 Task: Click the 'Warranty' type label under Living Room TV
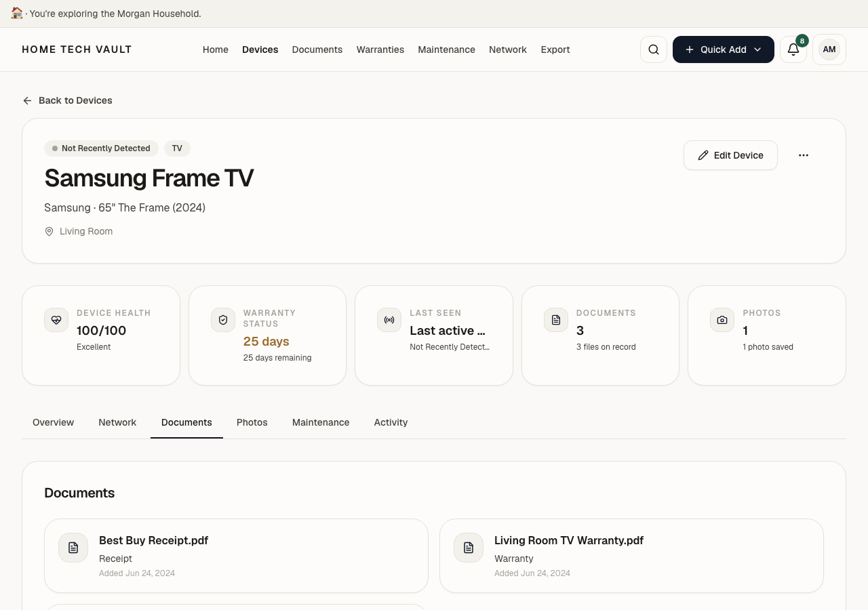click(514, 558)
